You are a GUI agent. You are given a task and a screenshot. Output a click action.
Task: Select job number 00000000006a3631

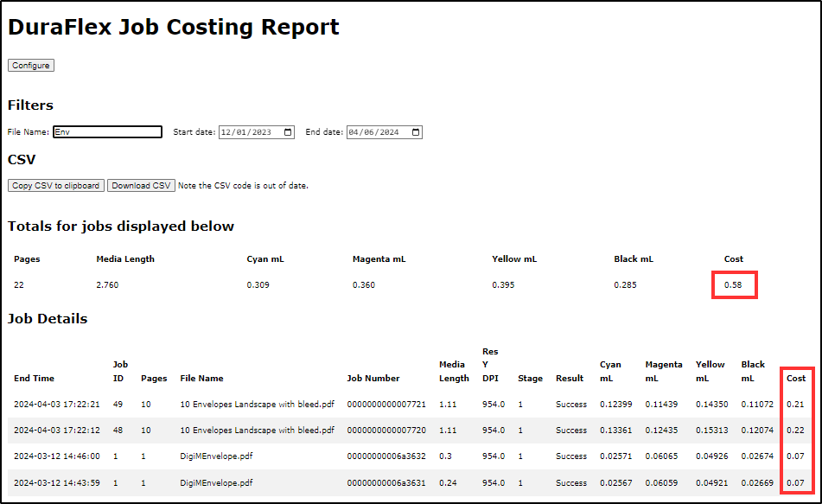coord(386,483)
